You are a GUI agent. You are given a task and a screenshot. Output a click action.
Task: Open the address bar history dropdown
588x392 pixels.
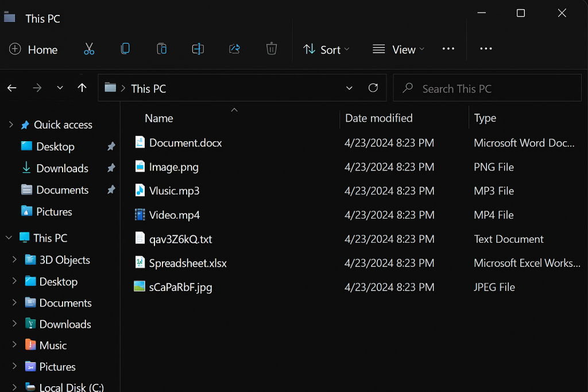pos(349,88)
